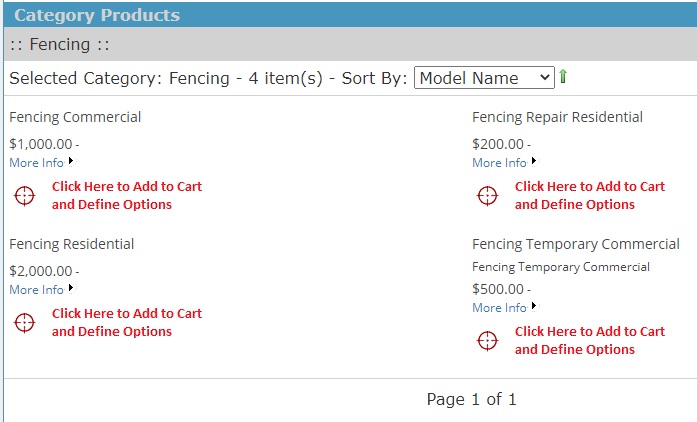This screenshot has width=697, height=422.
Task: Click the arrow beside Fencing Temporary Commercial More Info
Action: (534, 306)
